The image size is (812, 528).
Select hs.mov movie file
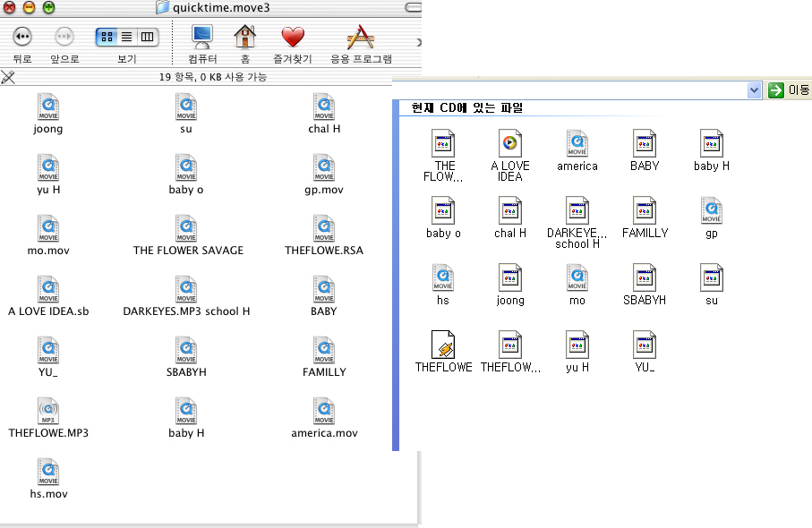(48, 473)
